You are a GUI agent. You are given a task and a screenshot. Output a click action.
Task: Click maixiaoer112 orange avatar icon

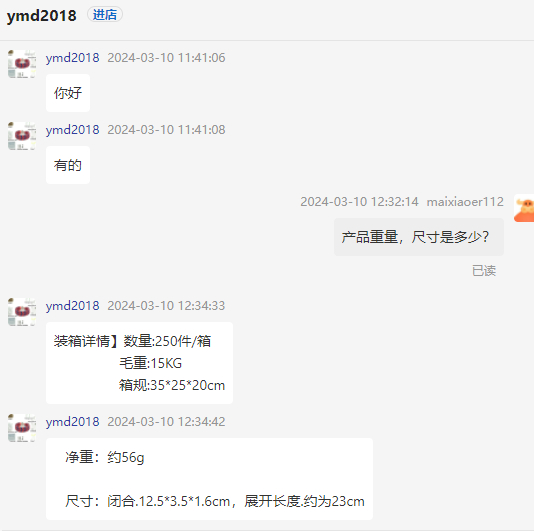[524, 208]
